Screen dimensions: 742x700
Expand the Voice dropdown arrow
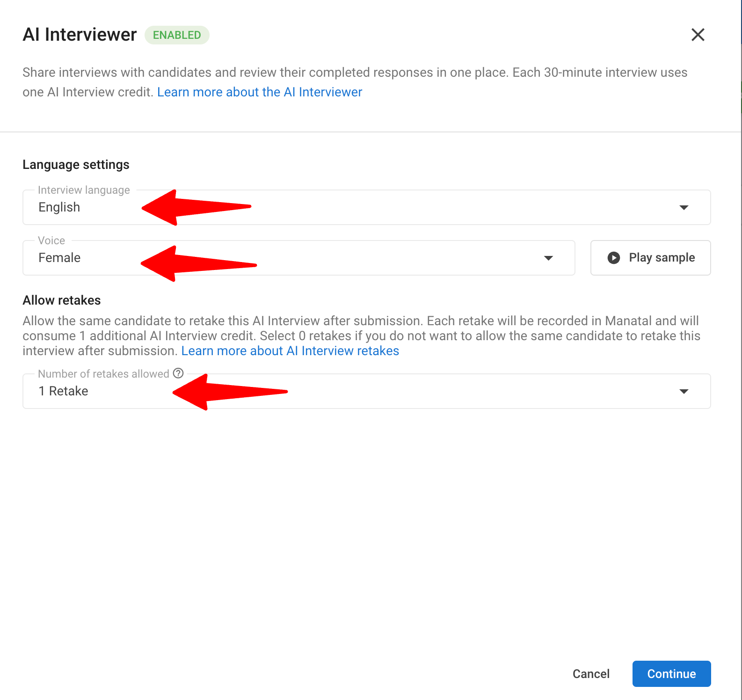tap(548, 258)
